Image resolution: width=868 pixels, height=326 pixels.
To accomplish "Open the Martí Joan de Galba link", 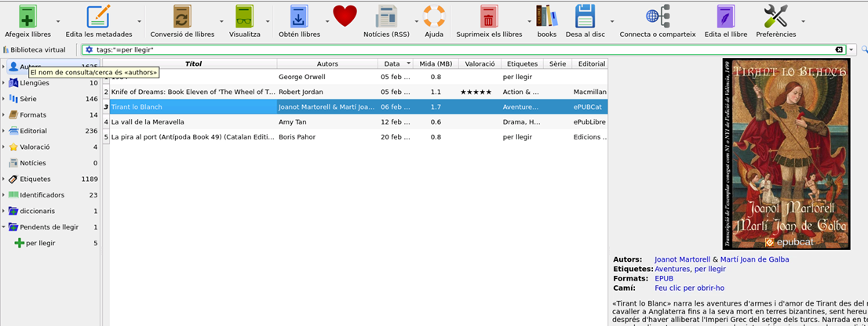I will coord(753,259).
